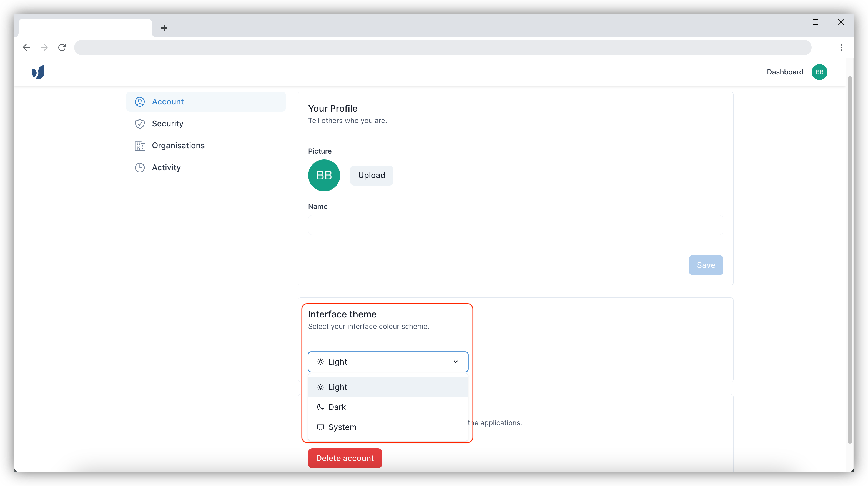Image resolution: width=868 pixels, height=486 pixels.
Task: Click the Account user icon in sidebar
Action: tap(139, 102)
